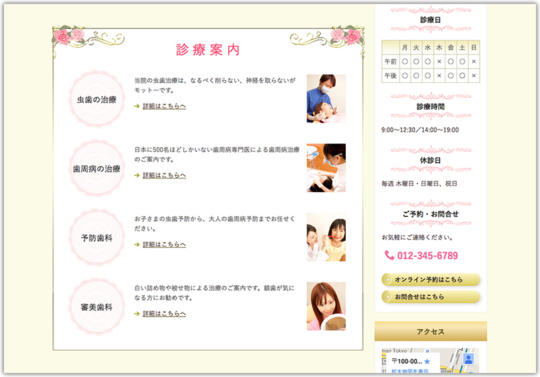
Task: Click the 午後 Monday ○ cell
Action: tap(405, 75)
